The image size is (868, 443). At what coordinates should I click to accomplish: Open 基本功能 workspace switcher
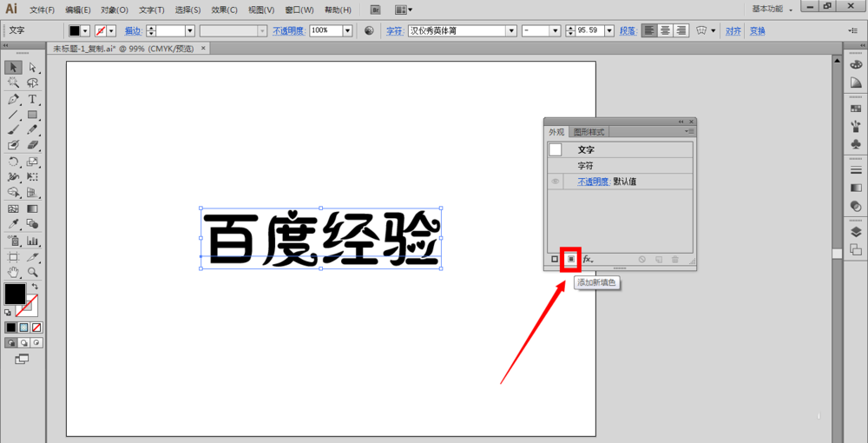(773, 10)
